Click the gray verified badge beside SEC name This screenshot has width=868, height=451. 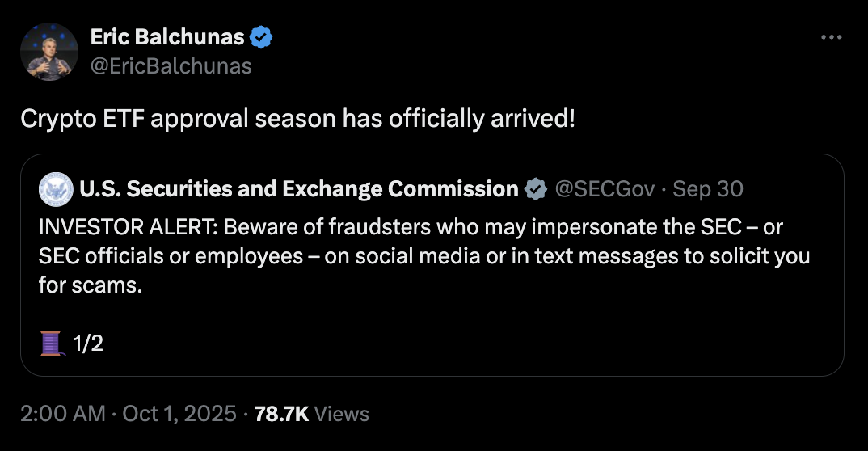coord(535,189)
